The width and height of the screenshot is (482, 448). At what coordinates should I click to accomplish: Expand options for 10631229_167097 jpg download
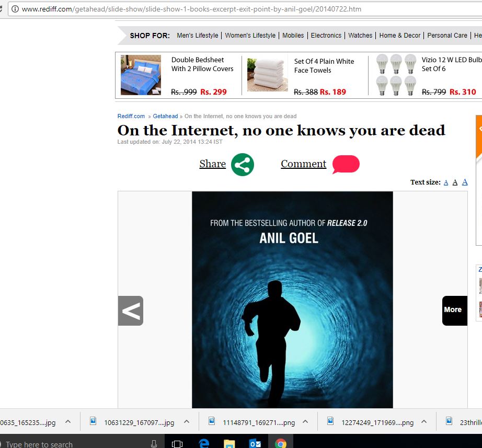(187, 422)
